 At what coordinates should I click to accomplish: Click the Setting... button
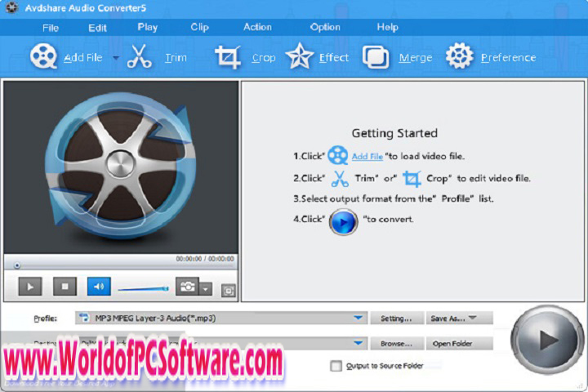point(397,318)
